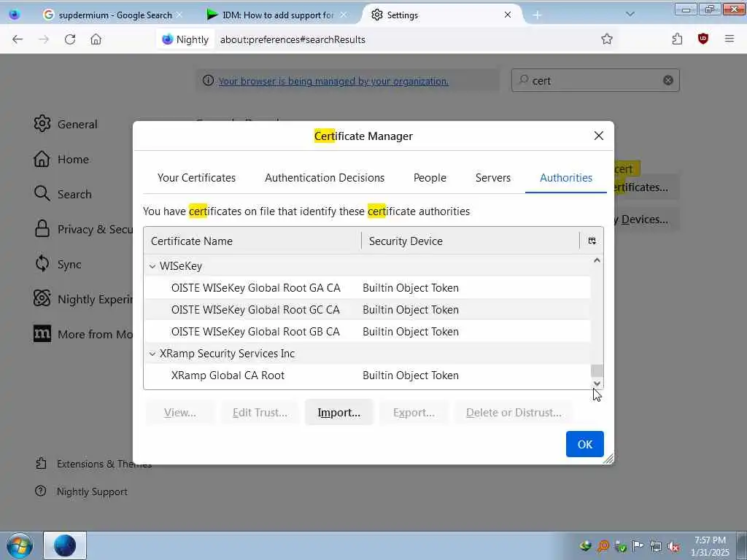747x560 pixels.
Task: Reload the page with the refresh icon
Action: tap(70, 39)
